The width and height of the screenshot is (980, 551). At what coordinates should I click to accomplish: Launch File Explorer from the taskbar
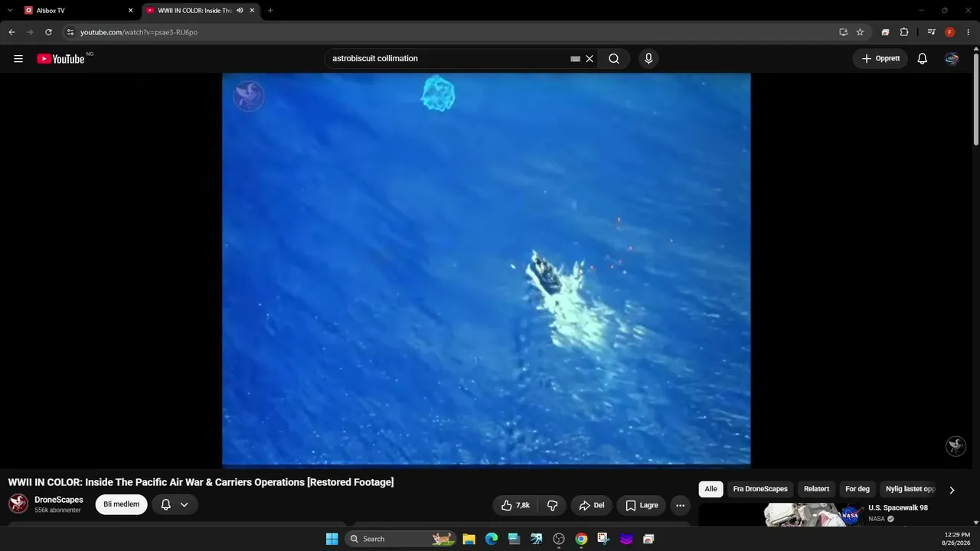(469, 539)
